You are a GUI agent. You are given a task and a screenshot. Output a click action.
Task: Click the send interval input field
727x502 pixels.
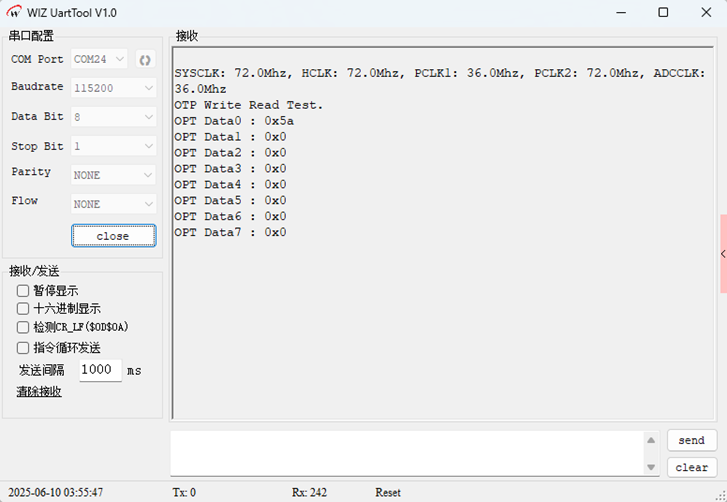tap(100, 370)
